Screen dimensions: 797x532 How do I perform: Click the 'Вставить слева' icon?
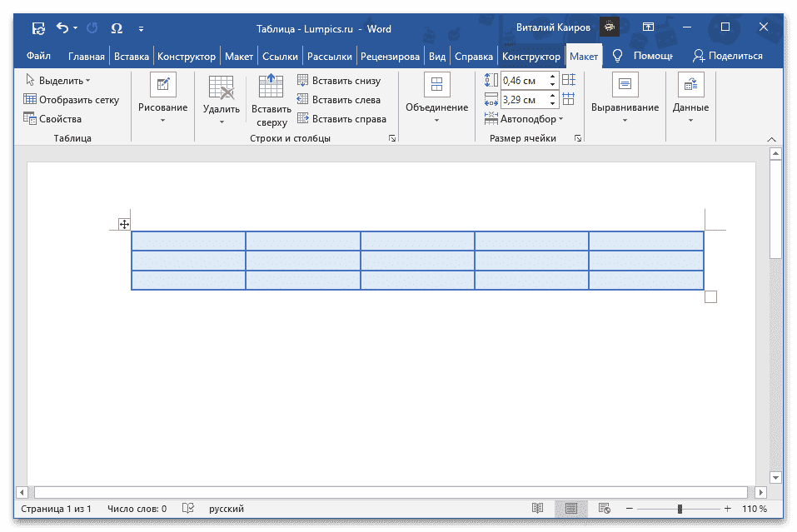[302, 99]
